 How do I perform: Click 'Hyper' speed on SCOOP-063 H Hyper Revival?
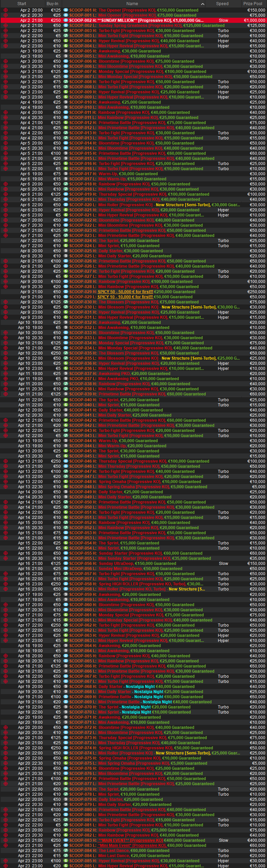[223, 635]
